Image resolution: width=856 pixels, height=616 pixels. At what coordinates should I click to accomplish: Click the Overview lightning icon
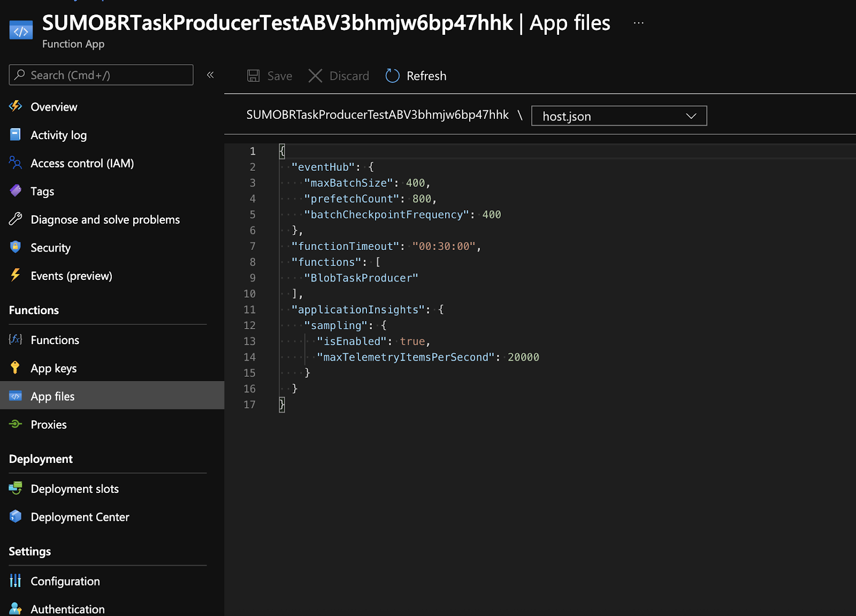pyautogui.click(x=16, y=107)
